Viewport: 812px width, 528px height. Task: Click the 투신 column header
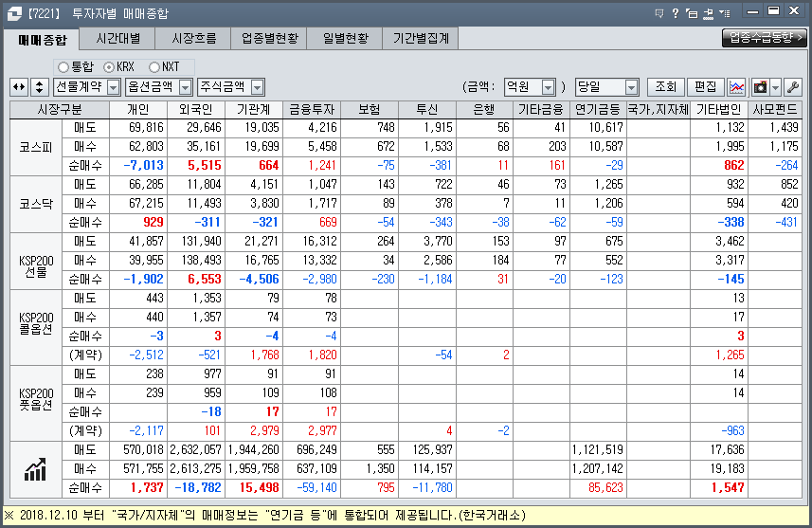point(427,109)
